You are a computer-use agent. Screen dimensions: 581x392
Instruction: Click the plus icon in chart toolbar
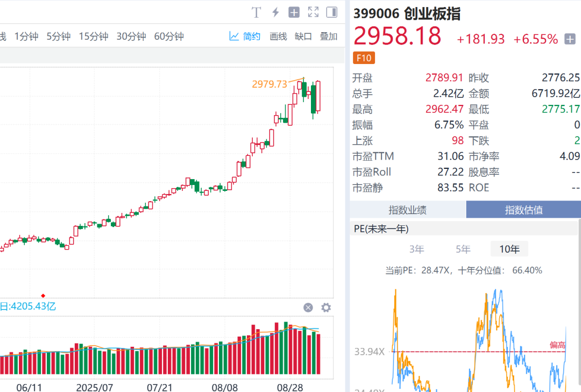(x=294, y=12)
